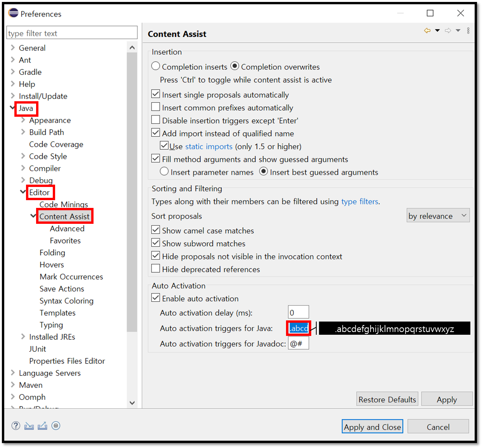The height and width of the screenshot is (448, 482).
Task: Expand the Code Style node arrow
Action: pos(23,156)
